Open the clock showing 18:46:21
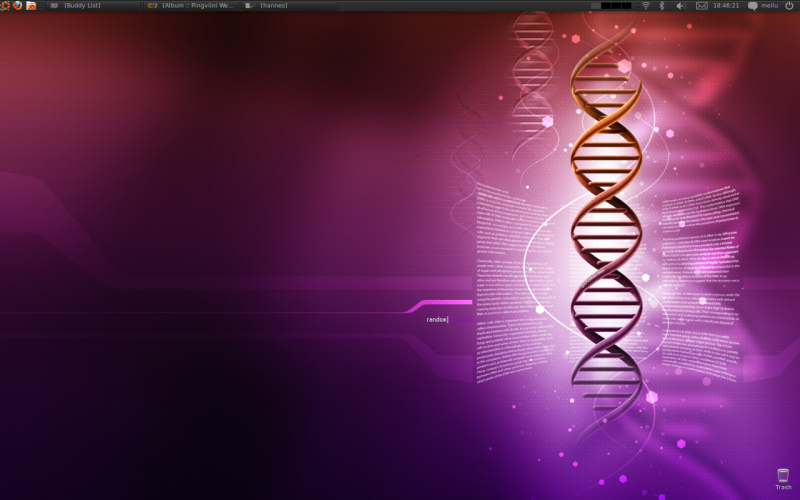The height and width of the screenshot is (500, 800). point(726,6)
